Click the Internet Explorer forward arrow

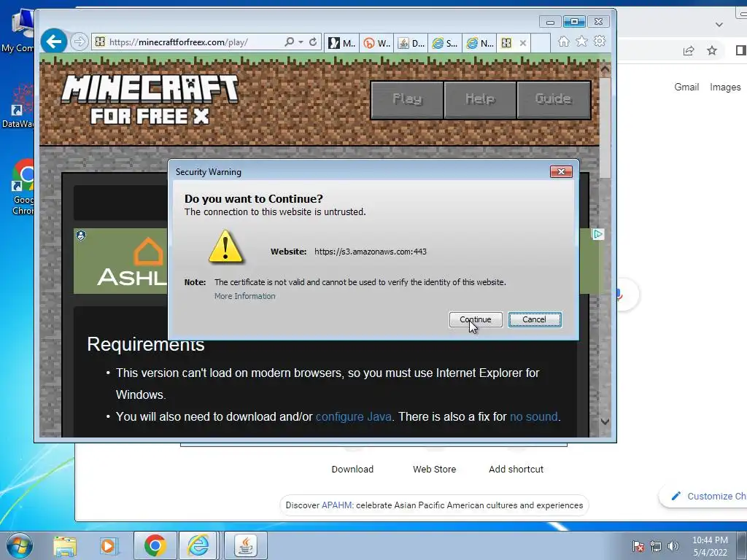click(79, 42)
